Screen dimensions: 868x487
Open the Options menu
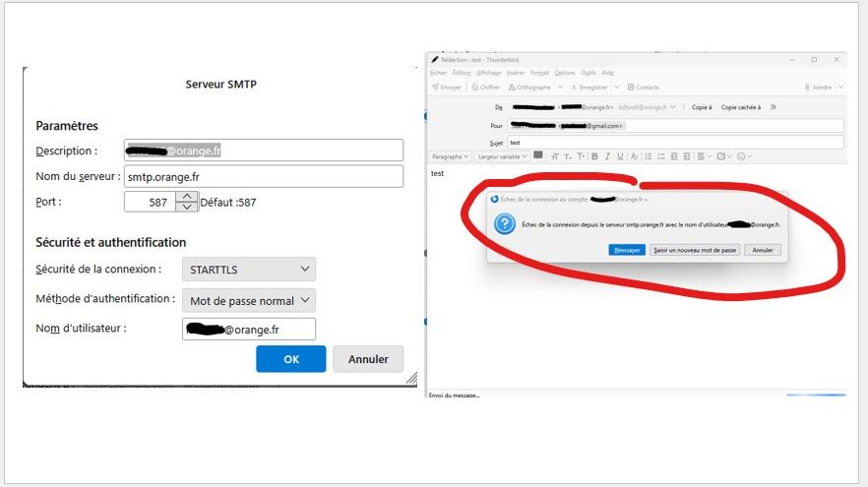click(565, 73)
